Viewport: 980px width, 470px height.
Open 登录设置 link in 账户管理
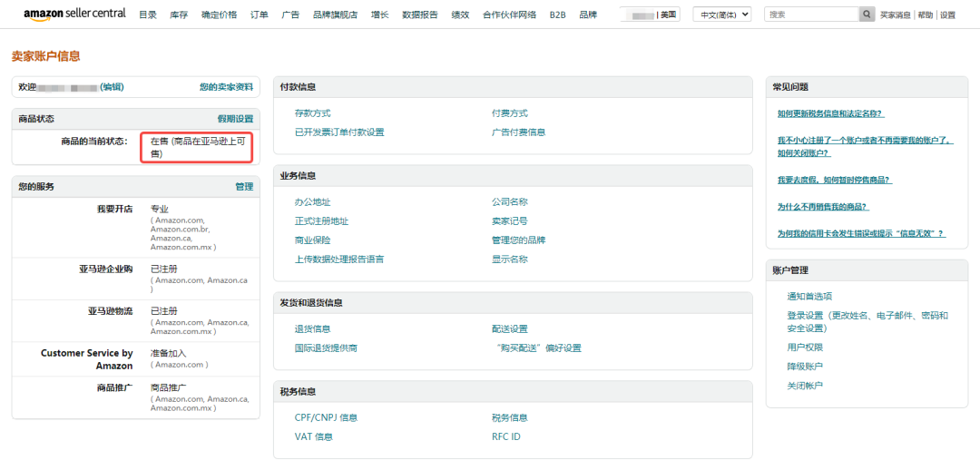tap(867, 321)
